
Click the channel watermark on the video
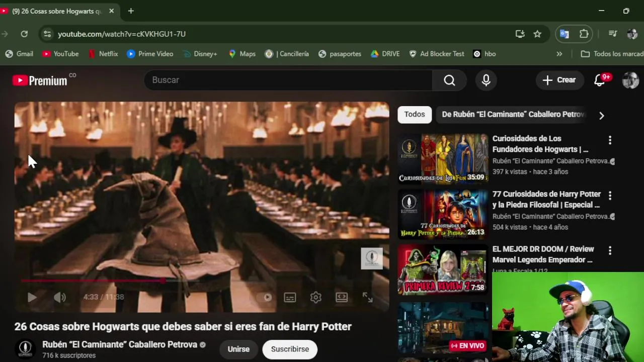point(372,258)
